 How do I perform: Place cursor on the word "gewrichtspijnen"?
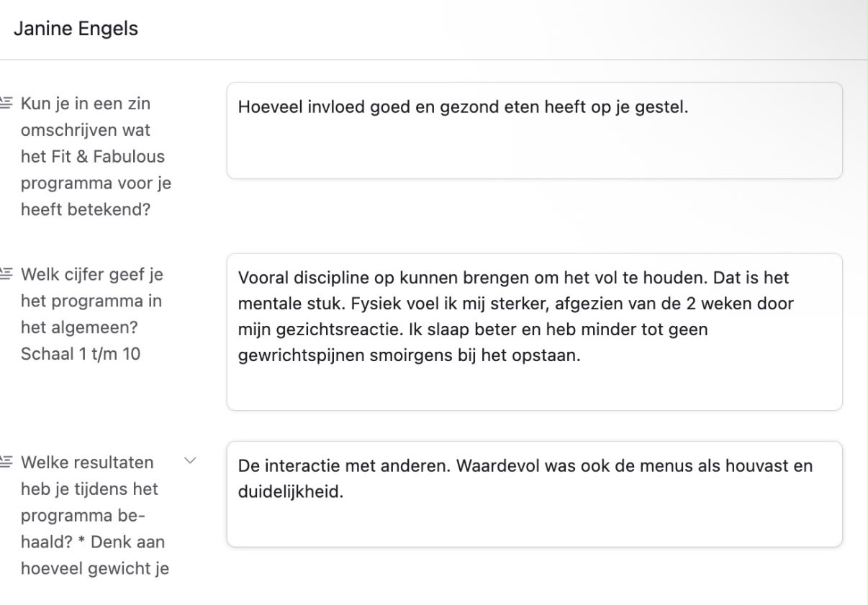290,356
